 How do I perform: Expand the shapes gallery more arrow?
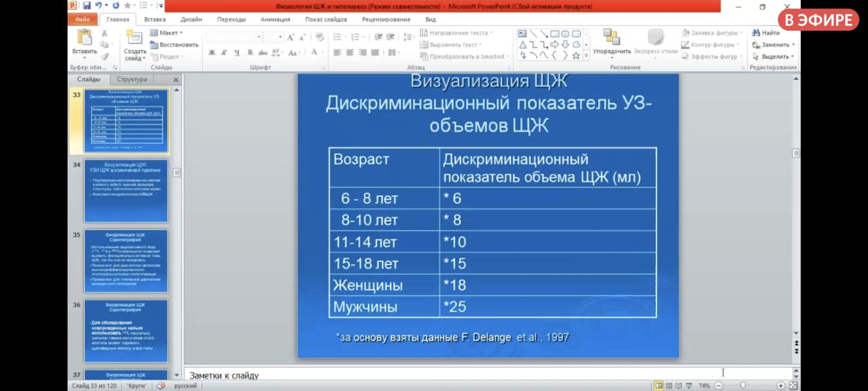pos(586,56)
